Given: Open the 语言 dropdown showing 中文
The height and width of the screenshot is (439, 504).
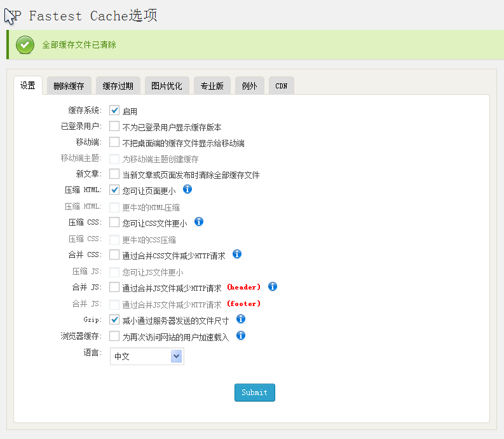Looking at the screenshot, I should pos(147,356).
